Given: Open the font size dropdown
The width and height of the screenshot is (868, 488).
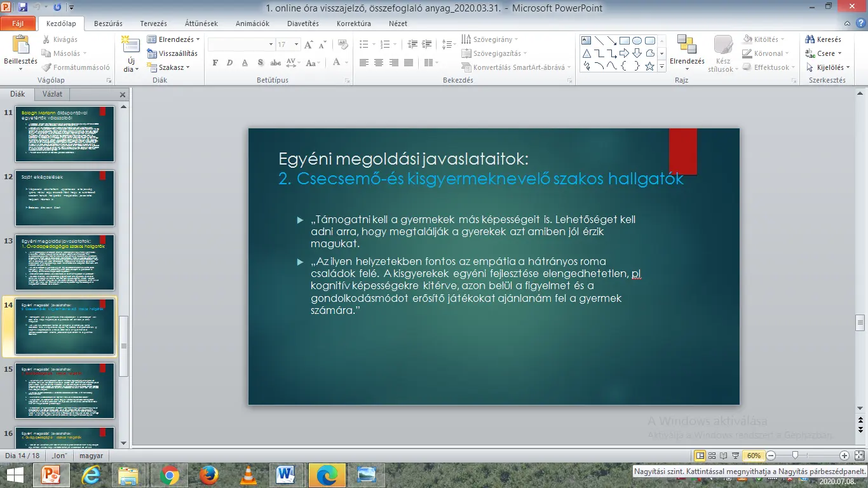Looking at the screenshot, I should 296,45.
